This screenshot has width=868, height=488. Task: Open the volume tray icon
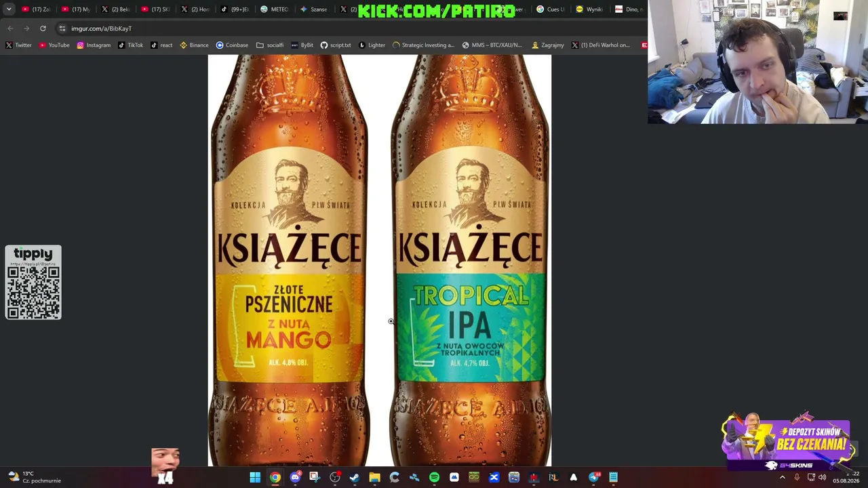[823, 478]
